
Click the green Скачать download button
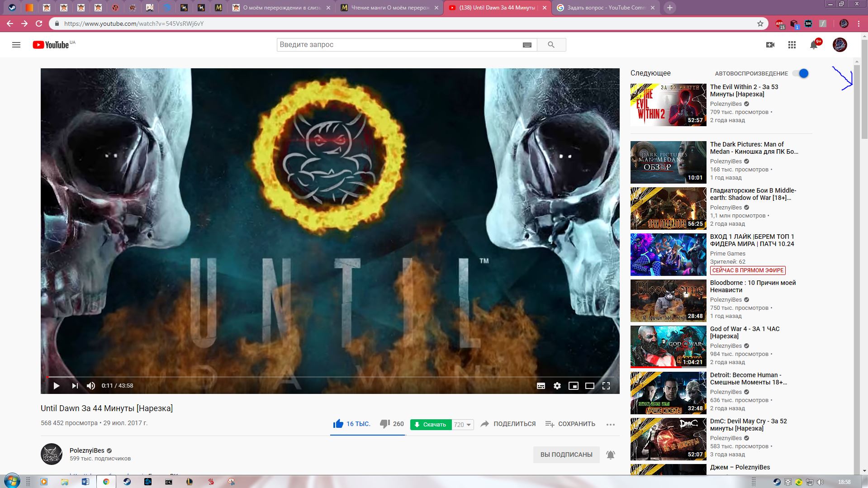pos(431,424)
